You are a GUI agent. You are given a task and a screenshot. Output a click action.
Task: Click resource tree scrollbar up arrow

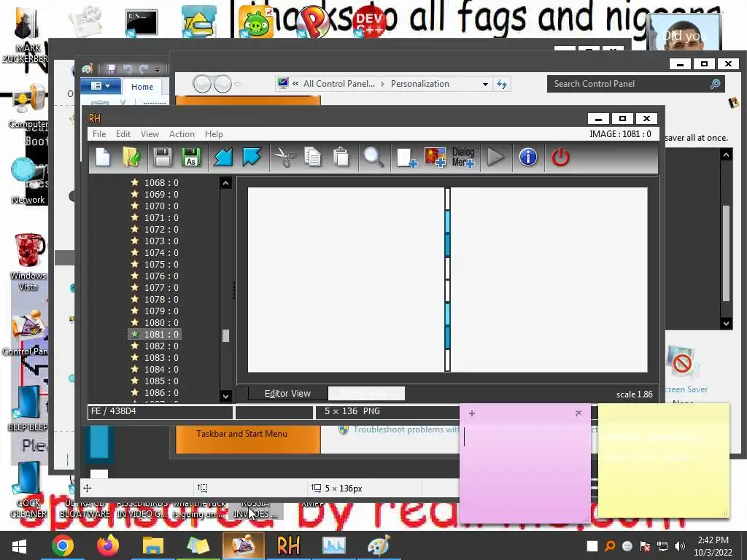[226, 183]
